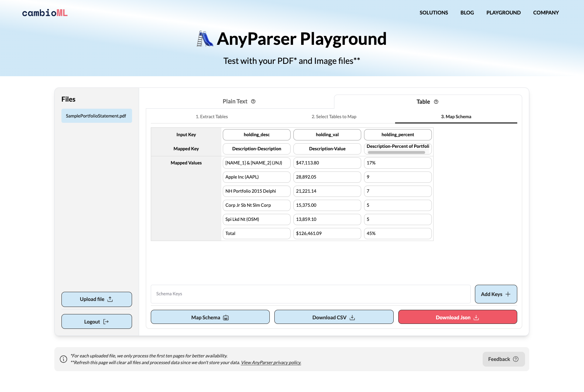This screenshot has height=392, width=584.
Task: Click the holding_desc input key field
Action: pos(257,135)
